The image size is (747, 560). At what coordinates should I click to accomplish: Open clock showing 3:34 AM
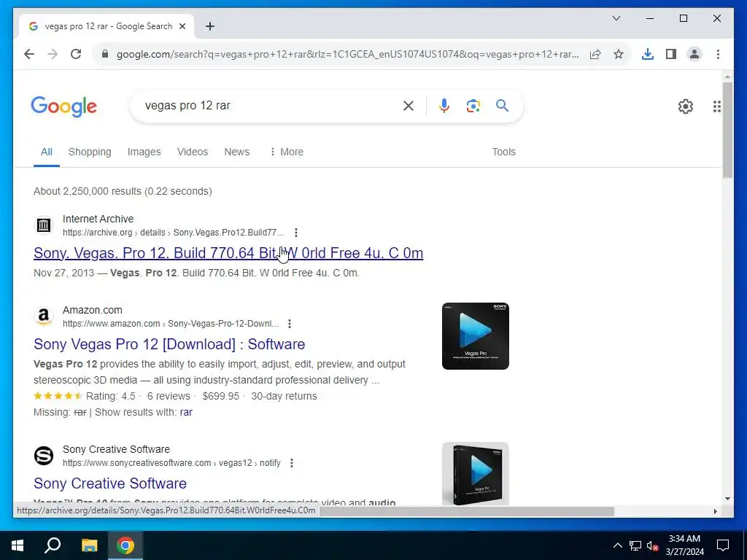[684, 545]
